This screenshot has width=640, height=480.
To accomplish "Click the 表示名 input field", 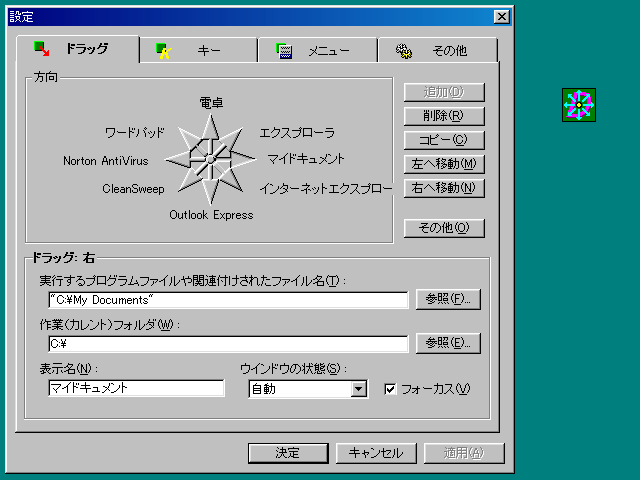I will tap(136, 388).
